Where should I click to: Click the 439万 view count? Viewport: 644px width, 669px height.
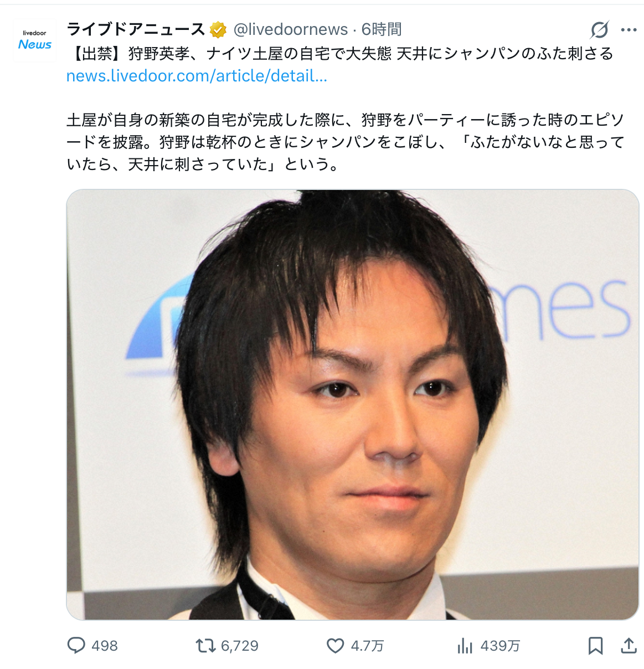pyautogui.click(x=501, y=646)
